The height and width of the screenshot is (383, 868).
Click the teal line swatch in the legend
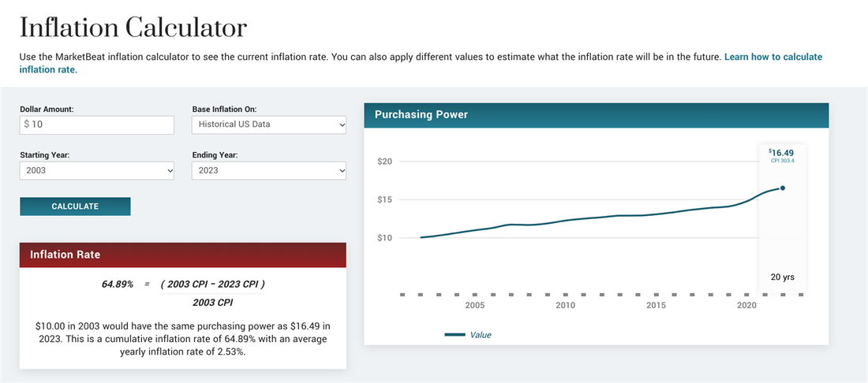[455, 335]
